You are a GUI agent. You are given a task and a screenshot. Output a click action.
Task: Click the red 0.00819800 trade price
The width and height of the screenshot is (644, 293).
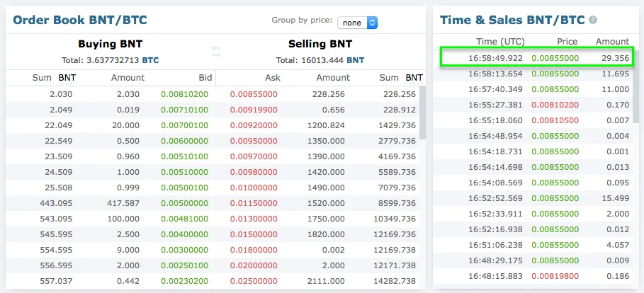[x=555, y=276]
